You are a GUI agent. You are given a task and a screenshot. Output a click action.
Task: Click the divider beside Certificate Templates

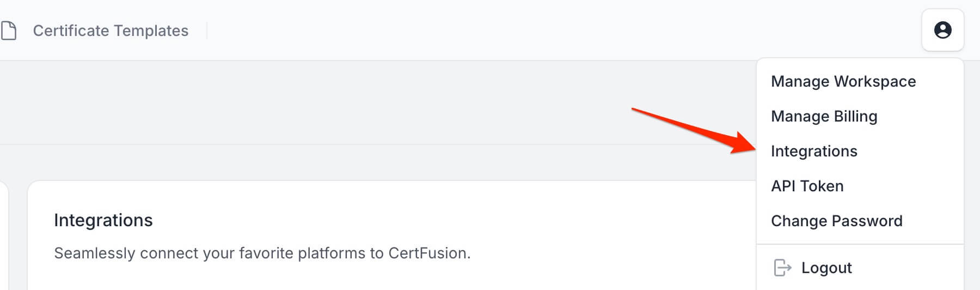click(207, 31)
